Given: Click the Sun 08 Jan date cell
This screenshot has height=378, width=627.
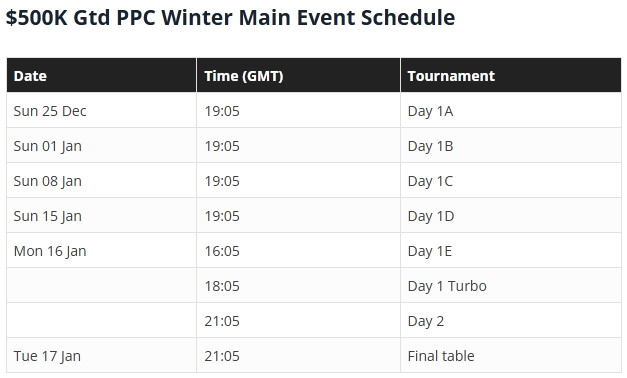Looking at the screenshot, I should (102, 180).
